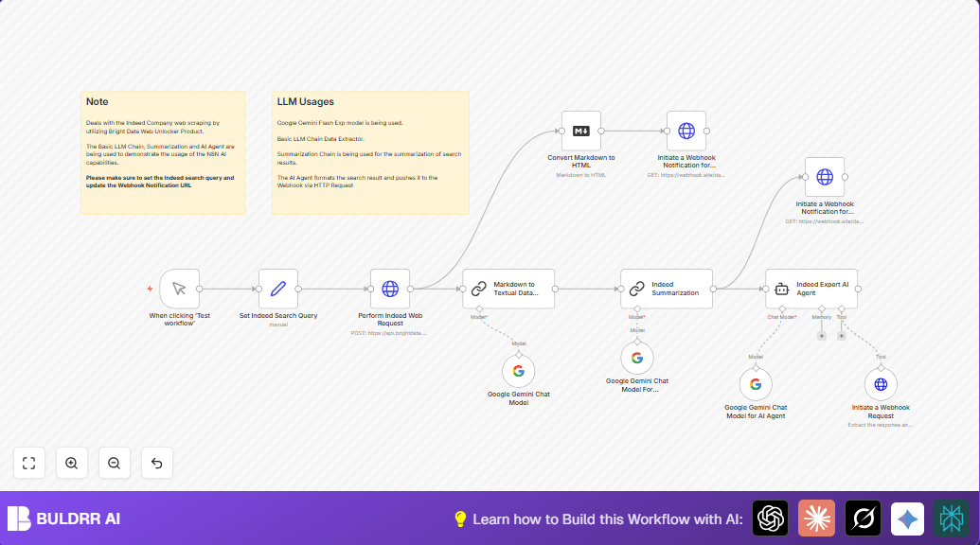Open Google Gemini Chat Model for AI Agent
The width and height of the screenshot is (980, 545).
click(756, 384)
